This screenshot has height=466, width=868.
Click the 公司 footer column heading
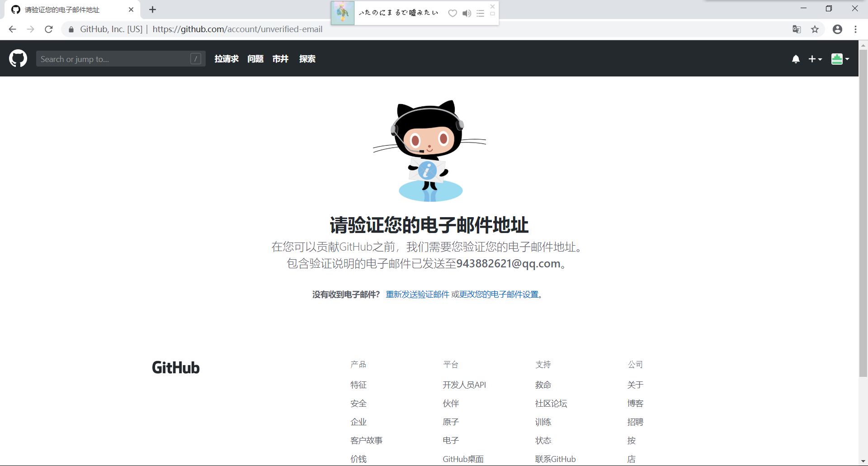635,364
